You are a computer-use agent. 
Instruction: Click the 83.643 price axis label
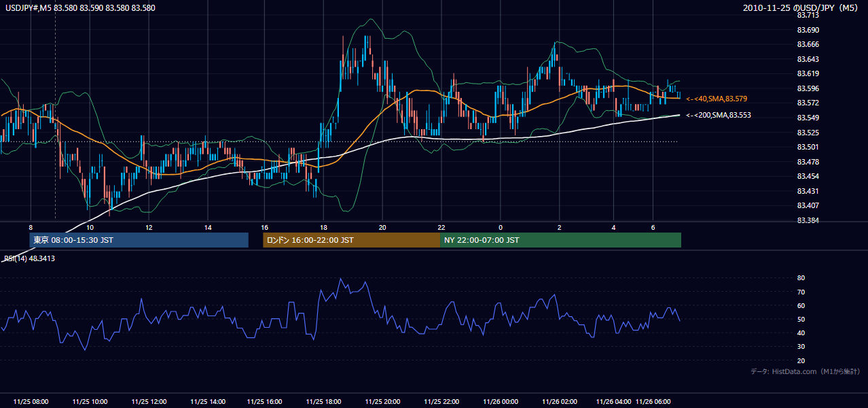click(x=808, y=59)
